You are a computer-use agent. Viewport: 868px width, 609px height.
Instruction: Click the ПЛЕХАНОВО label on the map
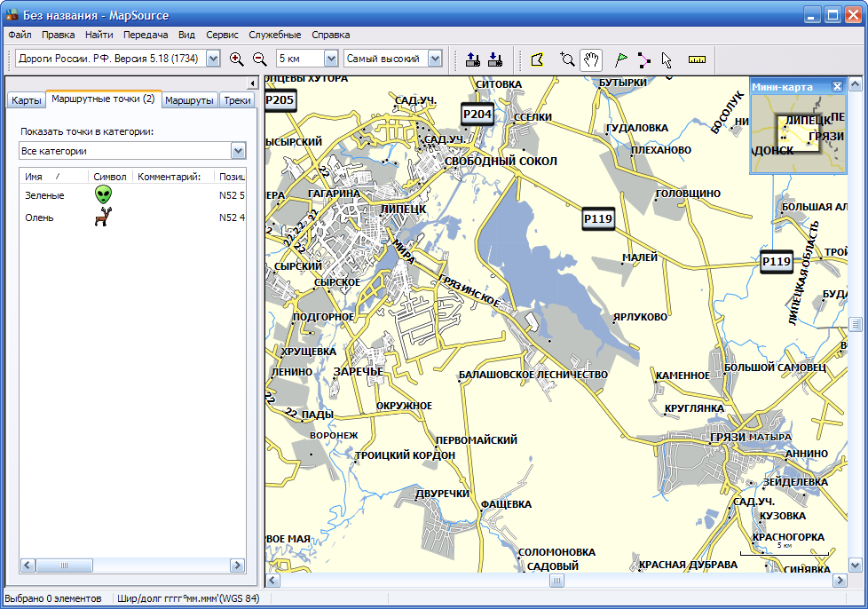[x=661, y=150]
